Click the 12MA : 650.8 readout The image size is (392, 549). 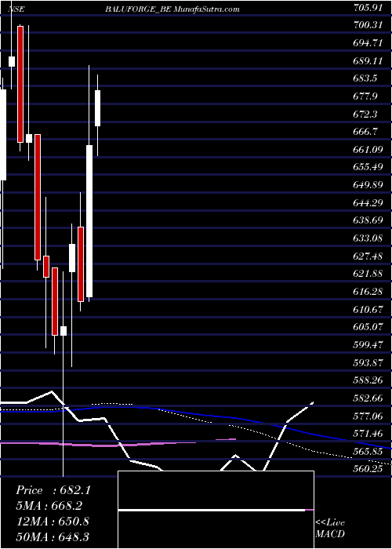[x=53, y=521]
